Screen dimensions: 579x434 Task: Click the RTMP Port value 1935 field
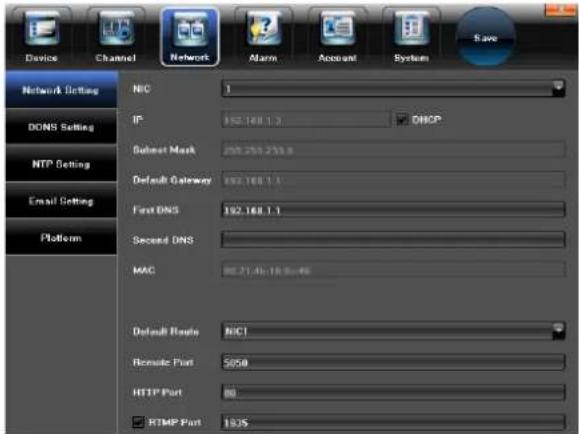(393, 423)
